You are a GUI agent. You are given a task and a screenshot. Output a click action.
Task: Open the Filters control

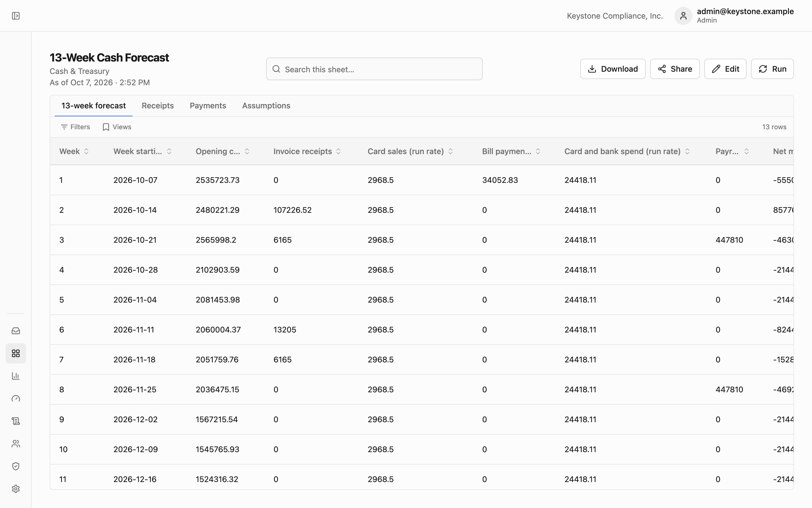click(x=76, y=127)
